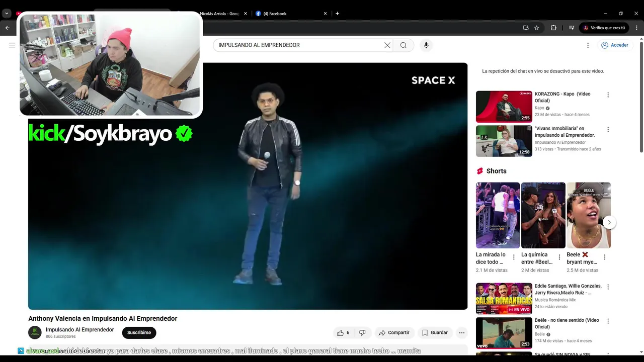
Task: Close the Facebook tab
Action: (x=325, y=14)
